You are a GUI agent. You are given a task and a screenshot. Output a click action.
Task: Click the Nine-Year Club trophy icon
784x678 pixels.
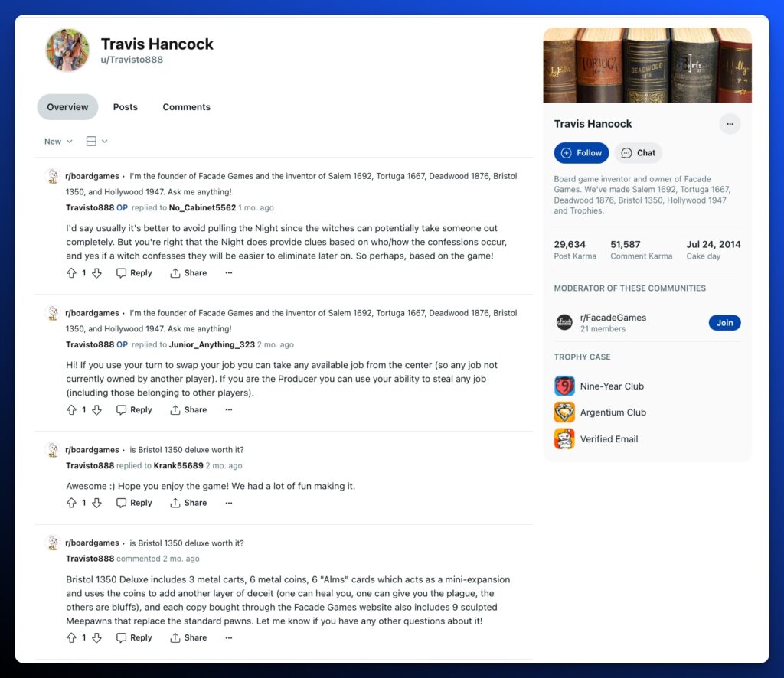coord(564,386)
